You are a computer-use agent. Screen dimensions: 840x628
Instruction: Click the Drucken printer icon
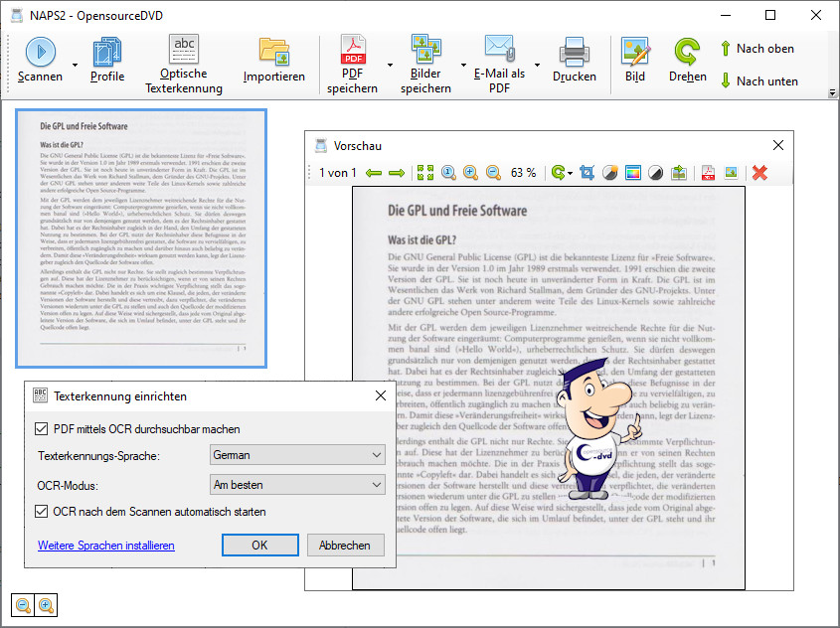574,61
